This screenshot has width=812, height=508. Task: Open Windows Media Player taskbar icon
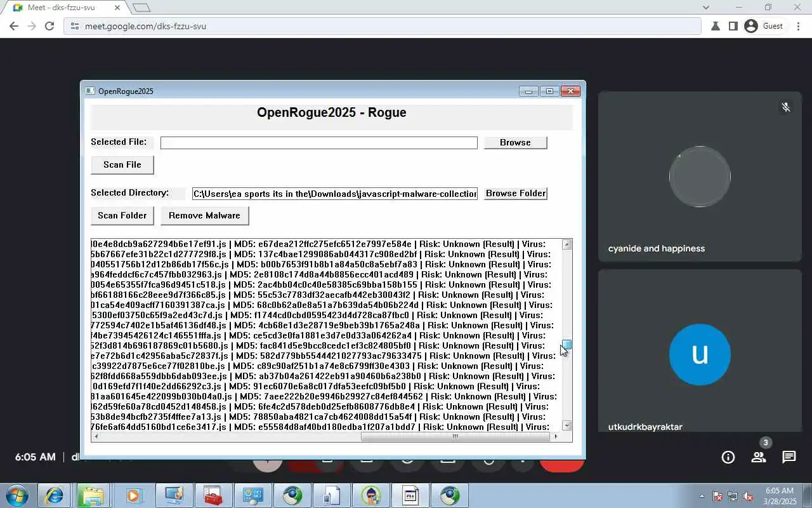coord(134,495)
